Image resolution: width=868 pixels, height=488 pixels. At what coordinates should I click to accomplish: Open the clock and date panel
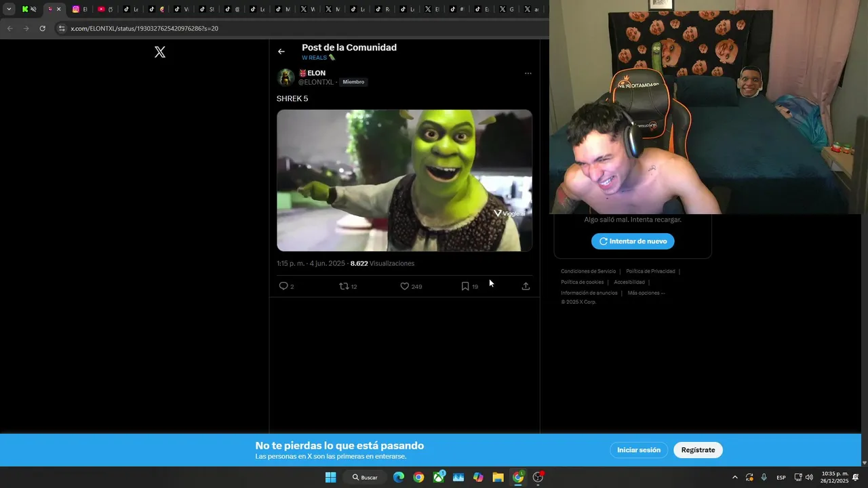[x=834, y=477]
